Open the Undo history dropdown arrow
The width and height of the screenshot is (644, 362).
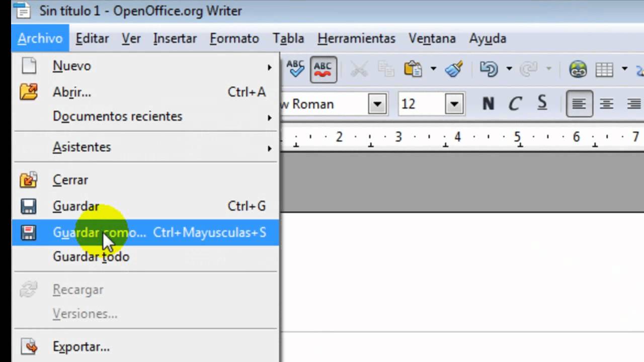[509, 69]
